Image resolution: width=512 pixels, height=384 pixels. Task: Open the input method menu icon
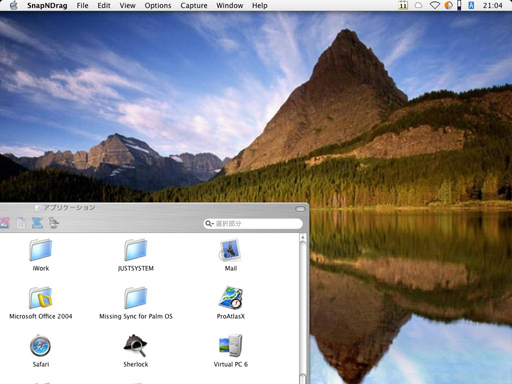point(471,5)
